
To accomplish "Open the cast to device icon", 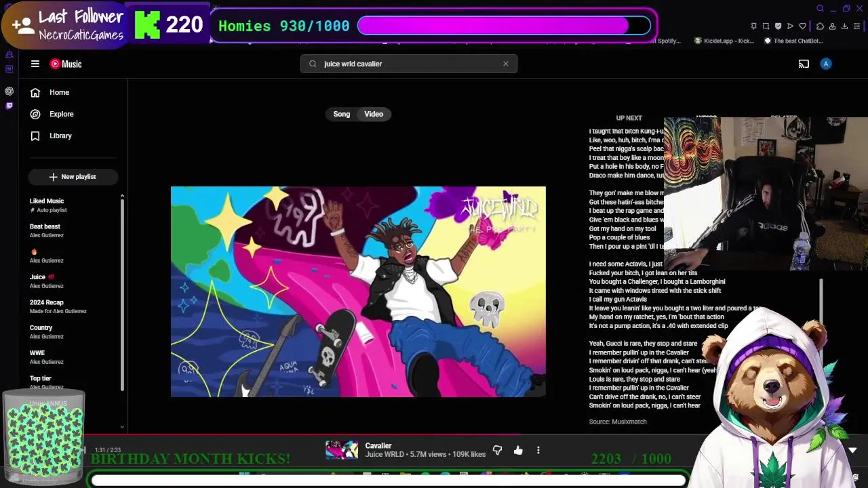I will pyautogui.click(x=804, y=64).
